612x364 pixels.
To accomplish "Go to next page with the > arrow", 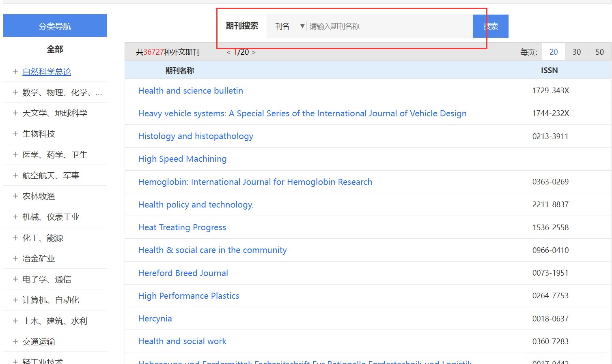I will [253, 52].
